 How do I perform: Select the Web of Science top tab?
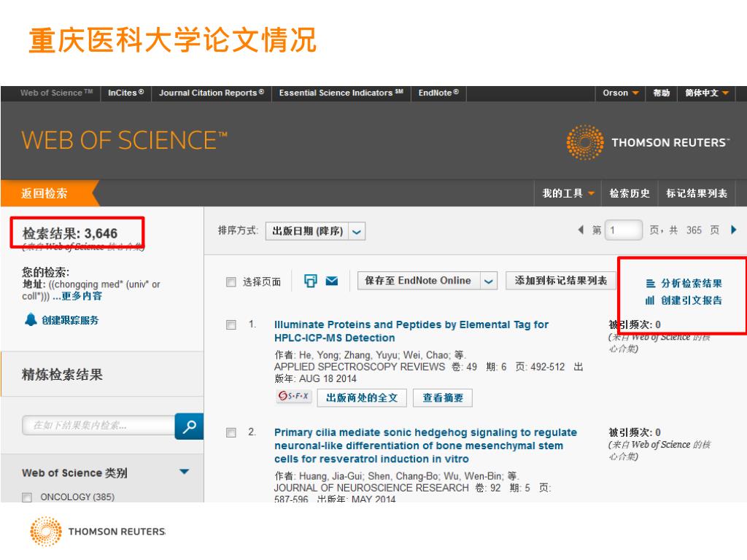point(56,93)
